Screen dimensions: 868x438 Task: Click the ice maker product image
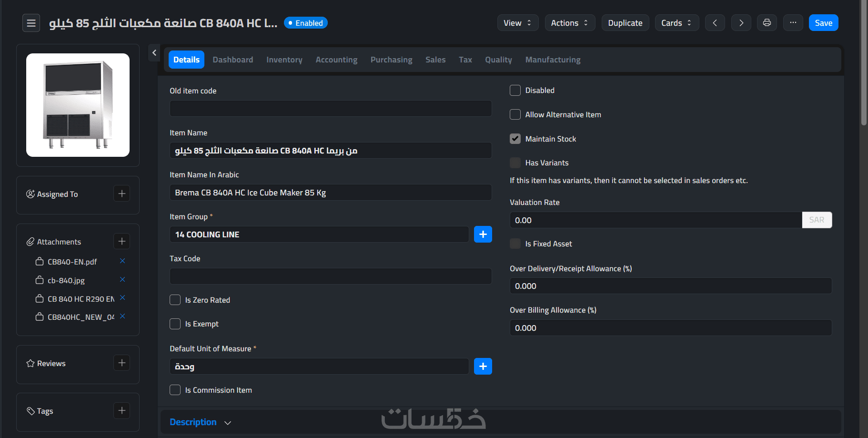pyautogui.click(x=78, y=105)
